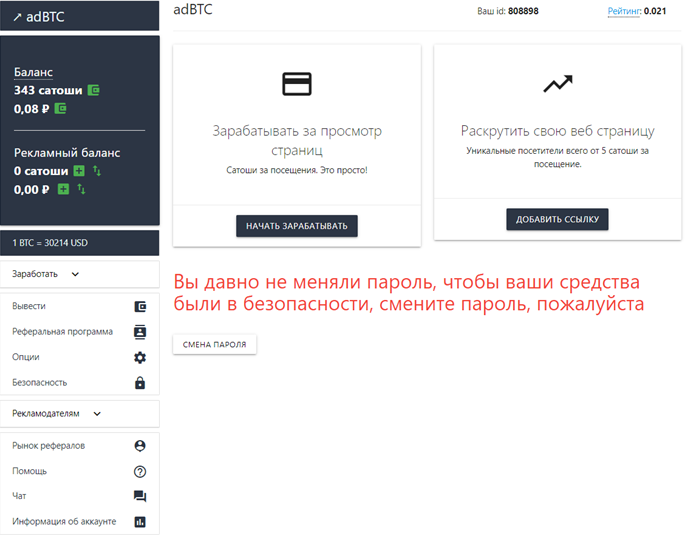The width and height of the screenshot is (700, 540).
Task: Click the contact icon for Реферальная программа
Action: tap(140, 332)
